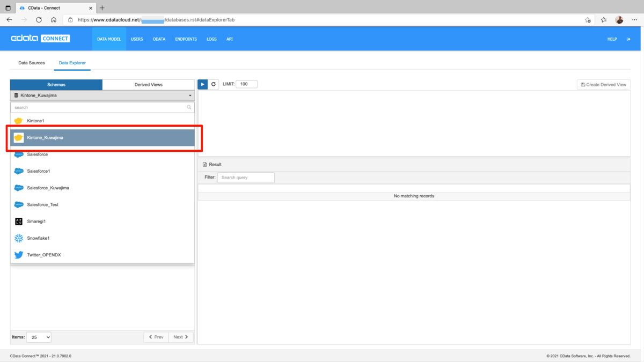Open the browser profile avatar

coord(619,20)
